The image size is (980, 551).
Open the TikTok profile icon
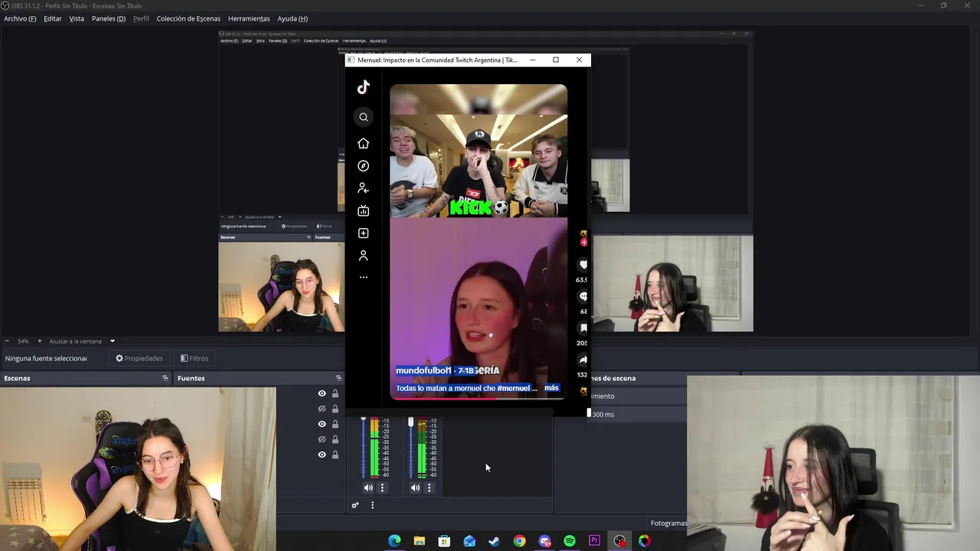click(364, 256)
